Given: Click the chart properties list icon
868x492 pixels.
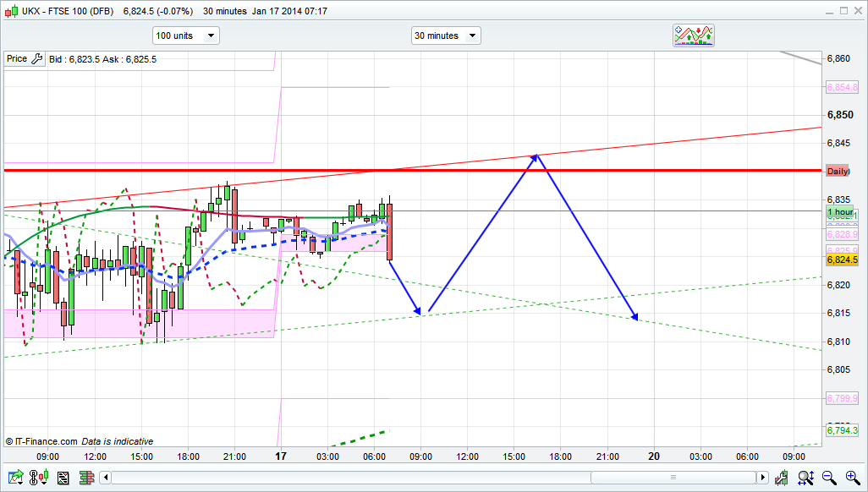Looking at the screenshot, I should [63, 478].
